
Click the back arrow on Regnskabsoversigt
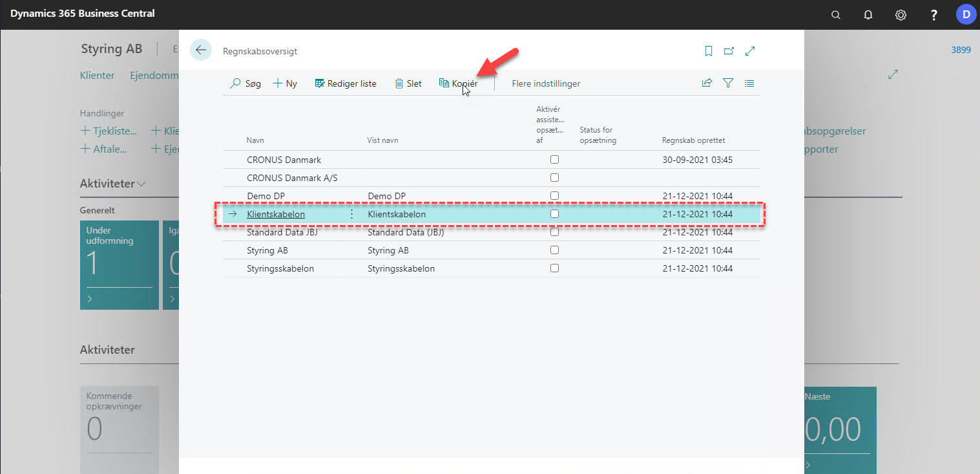point(201,50)
